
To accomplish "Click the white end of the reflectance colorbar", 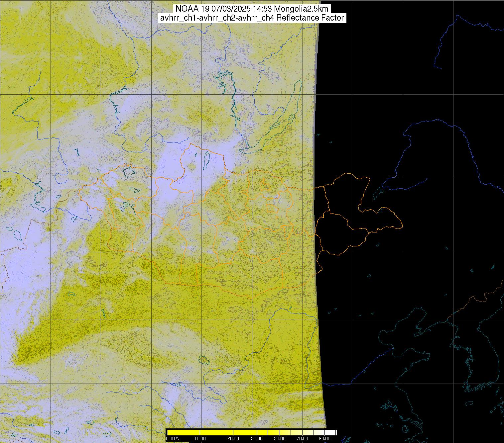I will point(330,432).
